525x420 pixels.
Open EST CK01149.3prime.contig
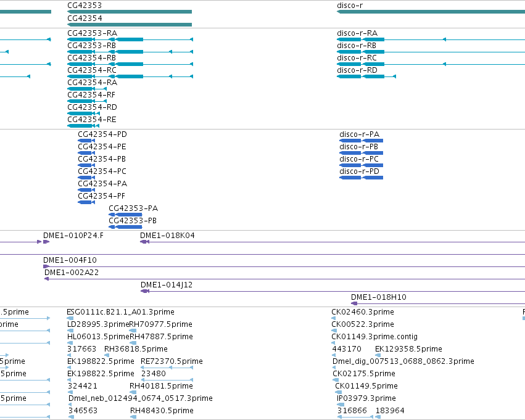(x=334, y=343)
